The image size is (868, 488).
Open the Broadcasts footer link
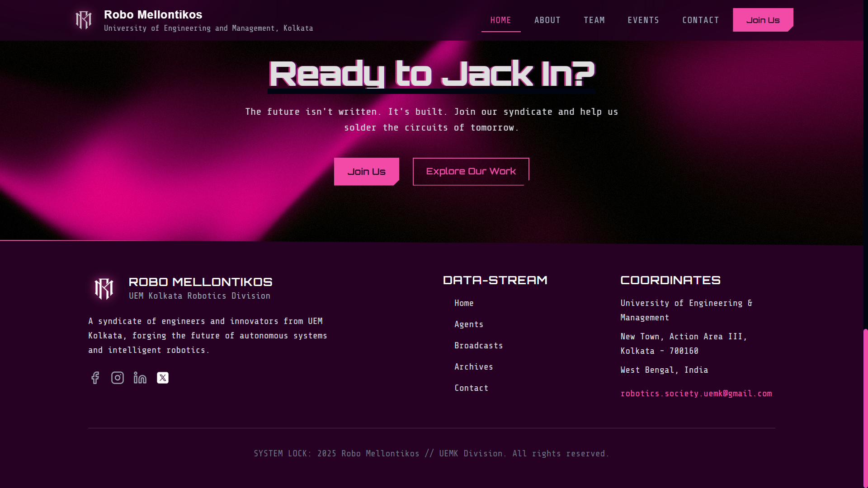(478, 346)
